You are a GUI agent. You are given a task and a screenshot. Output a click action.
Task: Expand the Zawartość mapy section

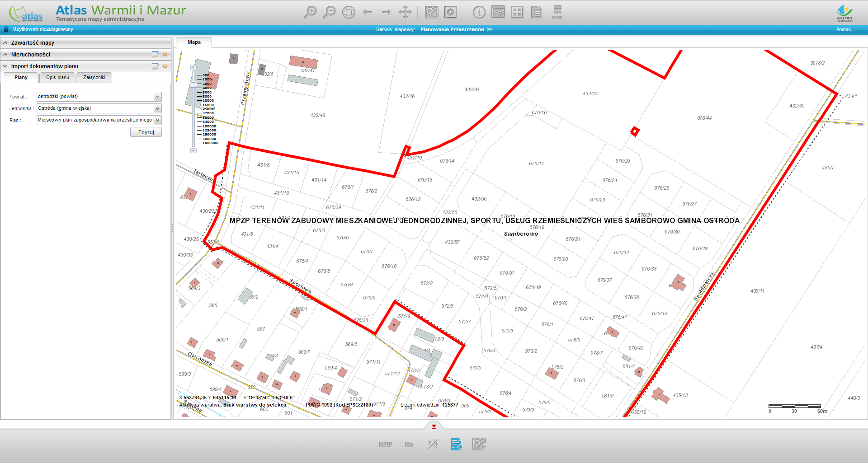click(x=5, y=43)
